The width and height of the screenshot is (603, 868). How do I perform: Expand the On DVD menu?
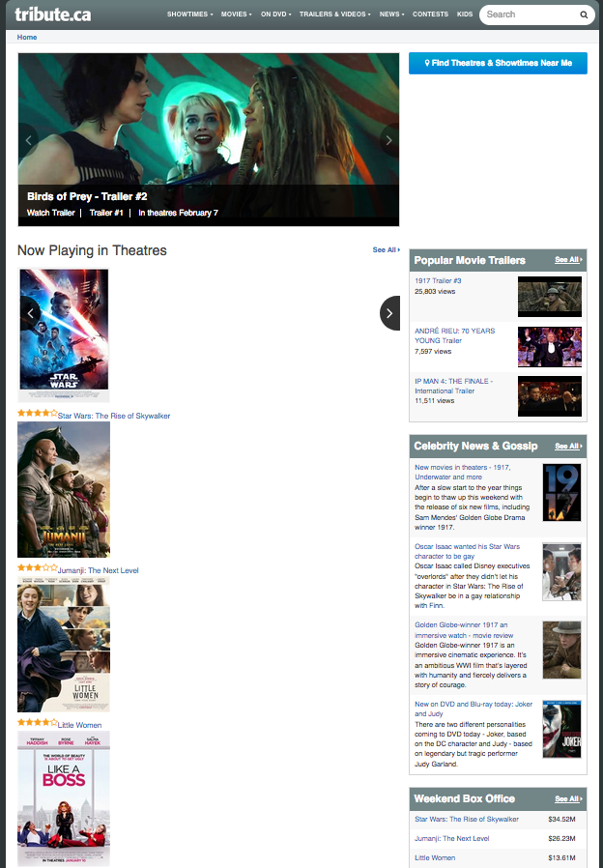[276, 14]
